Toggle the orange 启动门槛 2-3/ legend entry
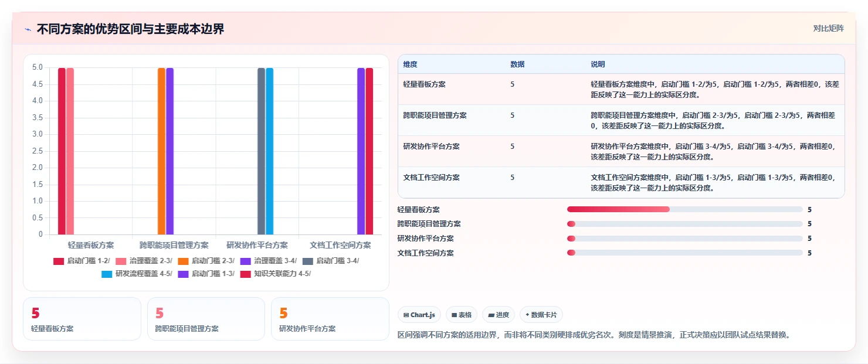868x364 pixels. (x=206, y=261)
